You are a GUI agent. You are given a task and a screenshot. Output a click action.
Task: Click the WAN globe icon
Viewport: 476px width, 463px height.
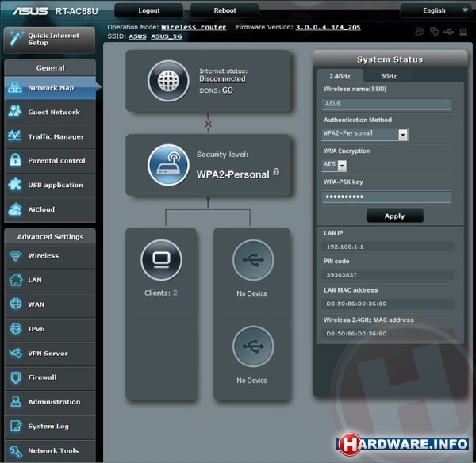point(16,304)
